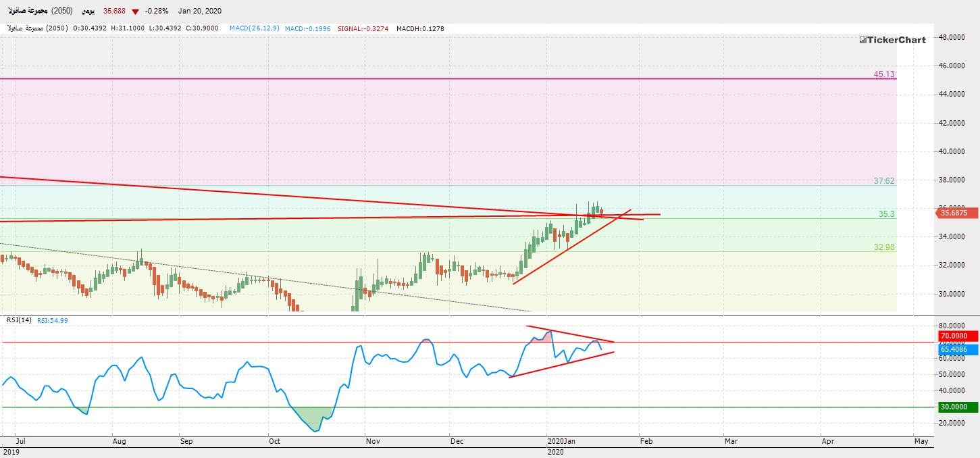Click the -0.28% change value in header

(x=157, y=11)
